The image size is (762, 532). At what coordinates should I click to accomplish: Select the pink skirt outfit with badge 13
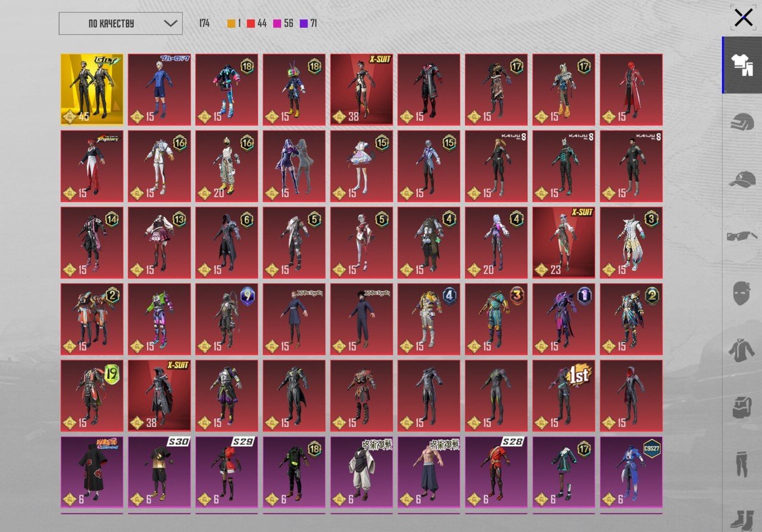pyautogui.click(x=159, y=242)
